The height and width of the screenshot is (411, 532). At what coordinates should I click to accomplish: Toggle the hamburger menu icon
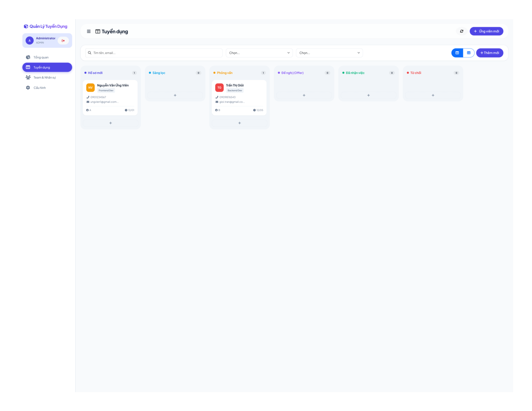tap(89, 32)
